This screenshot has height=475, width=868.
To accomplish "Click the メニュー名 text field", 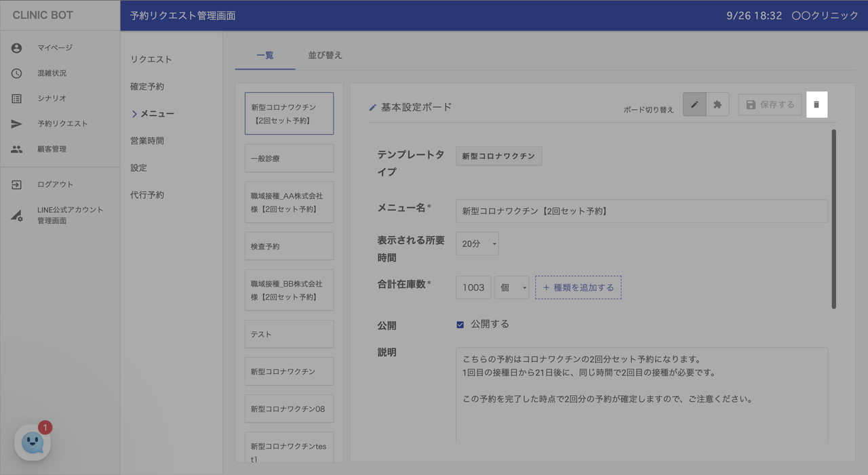I will 641,211.
